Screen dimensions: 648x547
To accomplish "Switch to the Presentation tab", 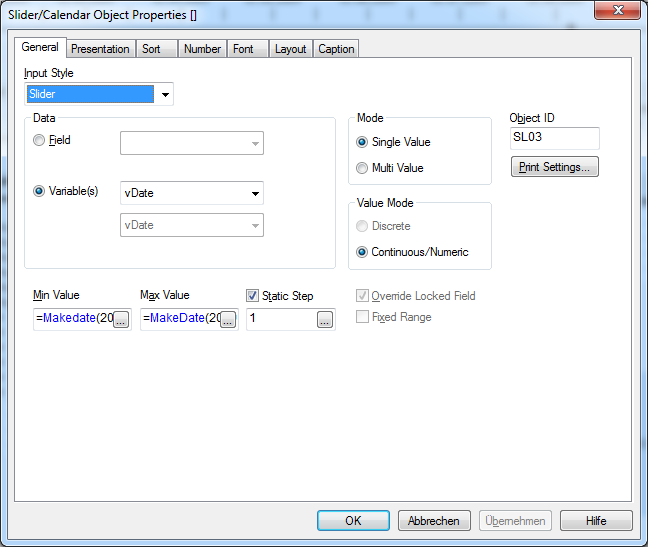I will 100,49.
